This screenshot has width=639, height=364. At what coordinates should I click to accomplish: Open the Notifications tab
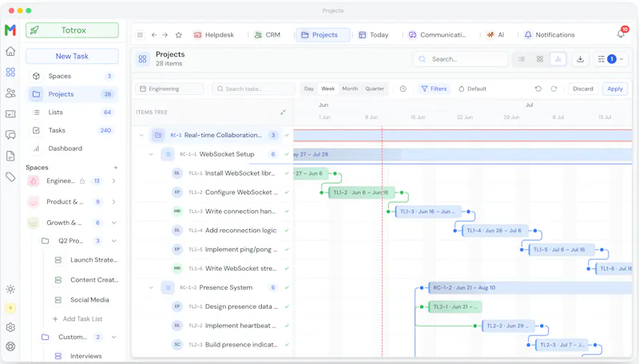point(550,35)
